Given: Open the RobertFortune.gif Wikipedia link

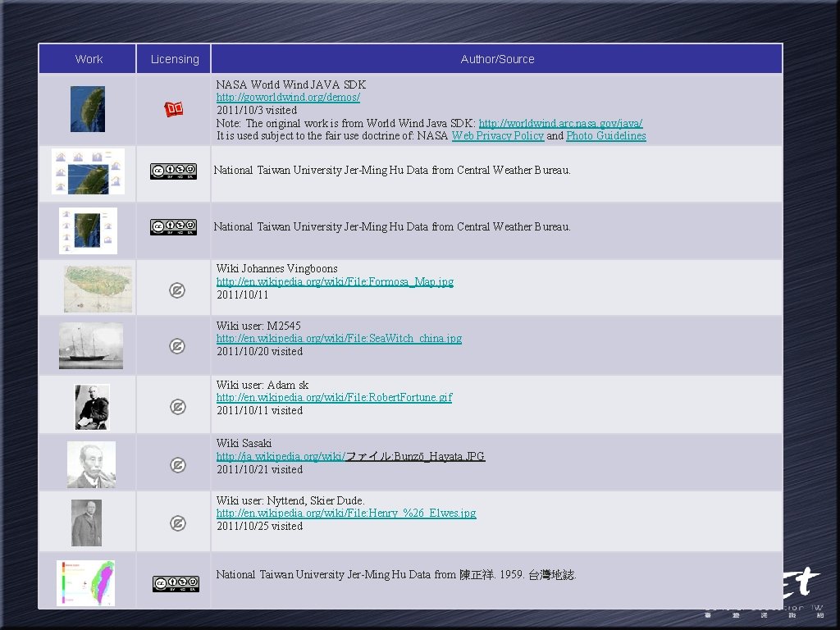Looking at the screenshot, I should tap(335, 397).
